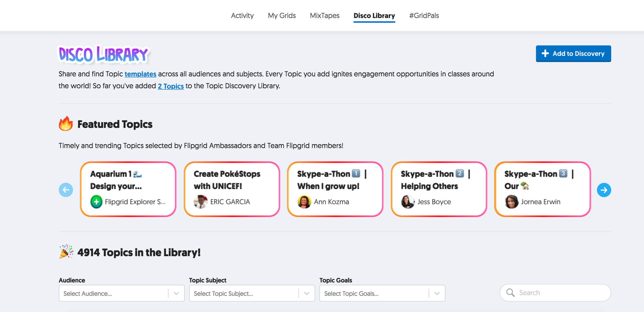Show next featured topics with right arrow
Viewport: 644px width, 312px height.
(604, 190)
